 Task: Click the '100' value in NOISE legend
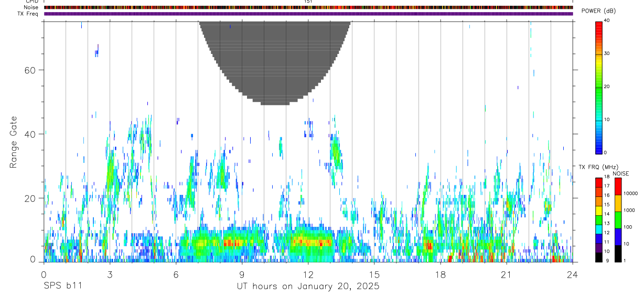point(627,227)
